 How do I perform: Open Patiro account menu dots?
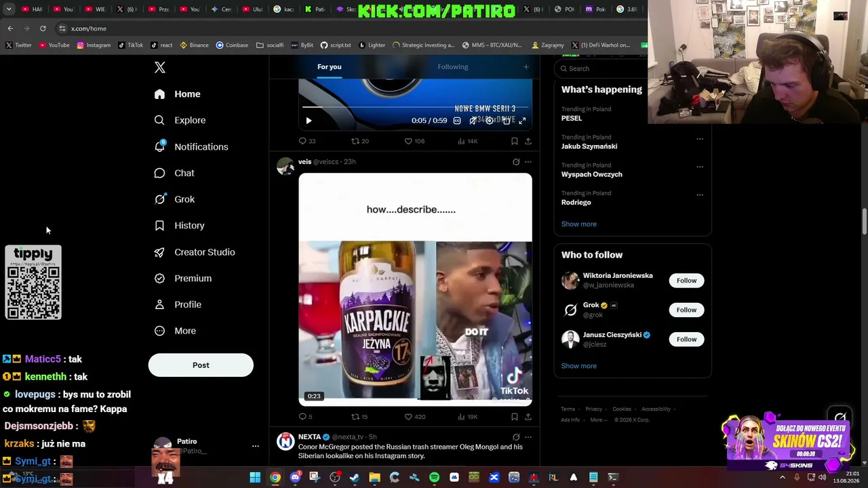256,446
